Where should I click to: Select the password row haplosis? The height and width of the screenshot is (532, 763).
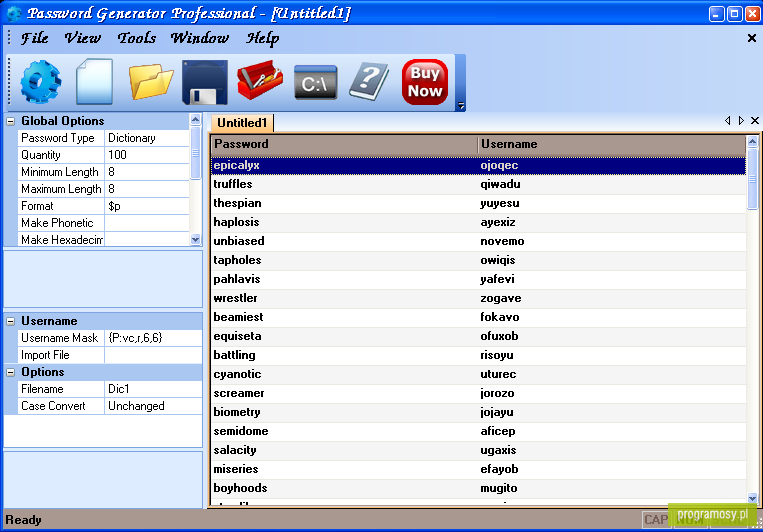pyautogui.click(x=478, y=222)
